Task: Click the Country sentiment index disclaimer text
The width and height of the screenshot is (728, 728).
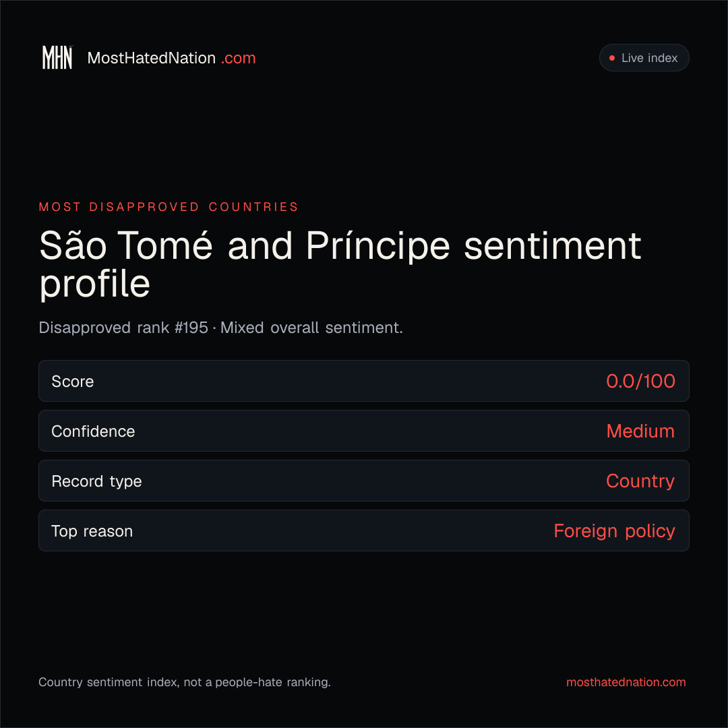Action: pyautogui.click(x=185, y=682)
